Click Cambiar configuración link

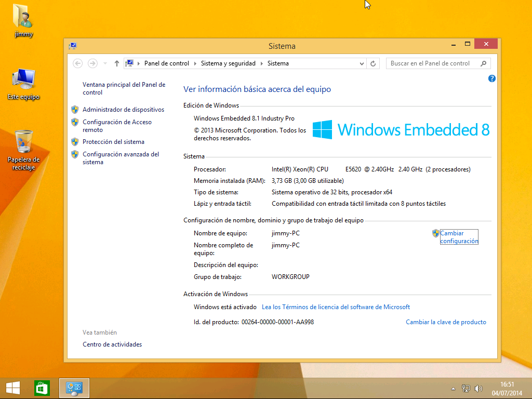459,237
